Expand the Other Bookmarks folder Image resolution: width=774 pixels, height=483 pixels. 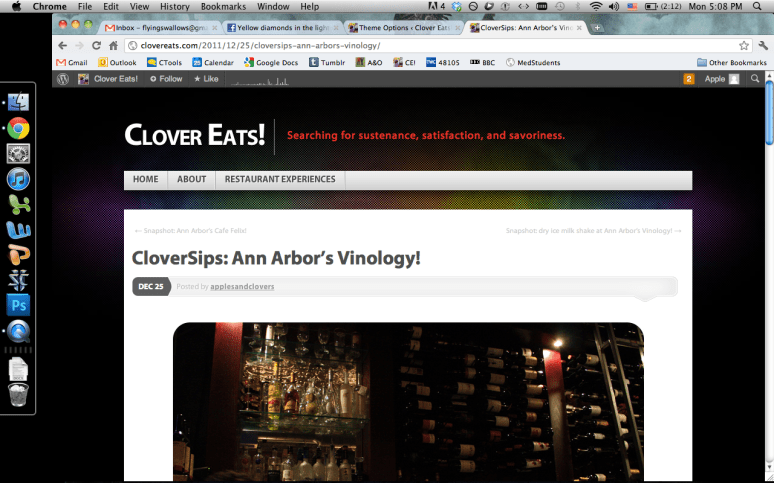pos(732,62)
